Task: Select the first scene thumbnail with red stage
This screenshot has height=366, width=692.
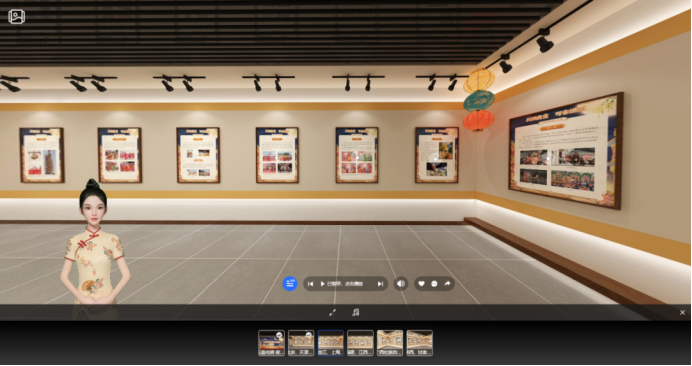Action: [x=271, y=343]
